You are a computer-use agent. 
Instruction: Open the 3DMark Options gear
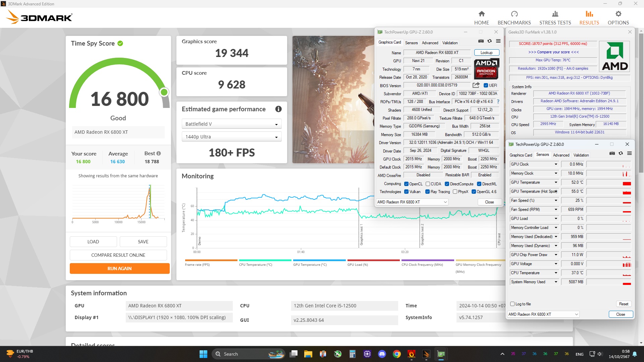click(x=618, y=14)
